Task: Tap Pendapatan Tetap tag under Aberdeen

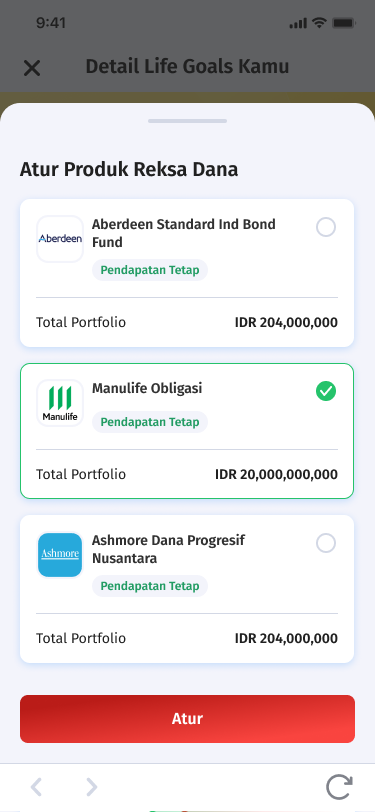Action: [x=150, y=270]
